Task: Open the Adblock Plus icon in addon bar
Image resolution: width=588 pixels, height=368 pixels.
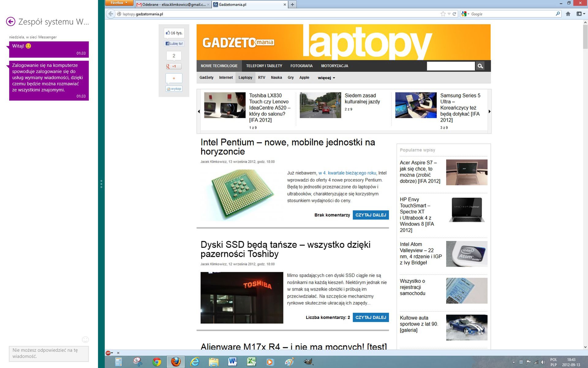Action: 108,353
